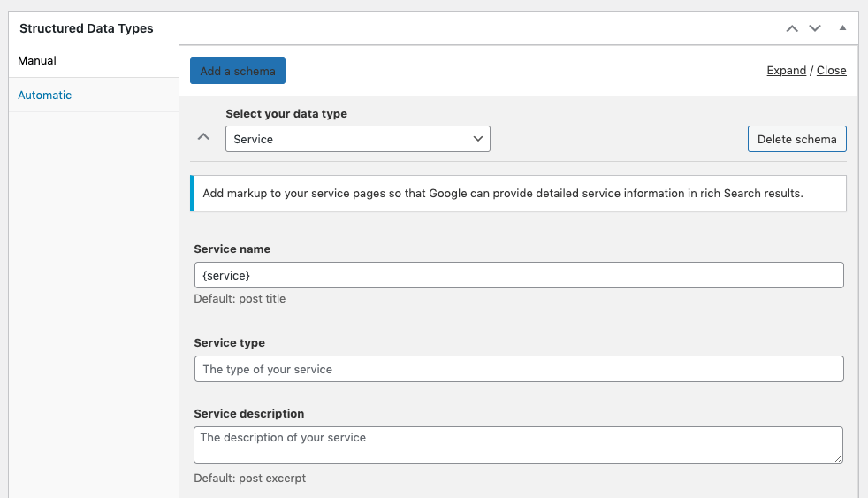This screenshot has width=868, height=498.
Task: Toggle the Structured Data Types panel triangle
Action: 842,28
